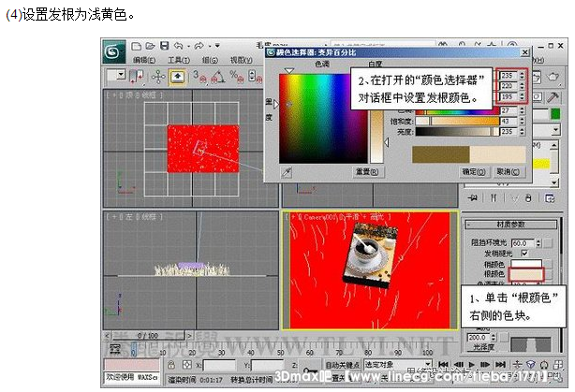The image size is (575, 392).
Task: Click the Configure Modifier Sets icon
Action: click(550, 198)
